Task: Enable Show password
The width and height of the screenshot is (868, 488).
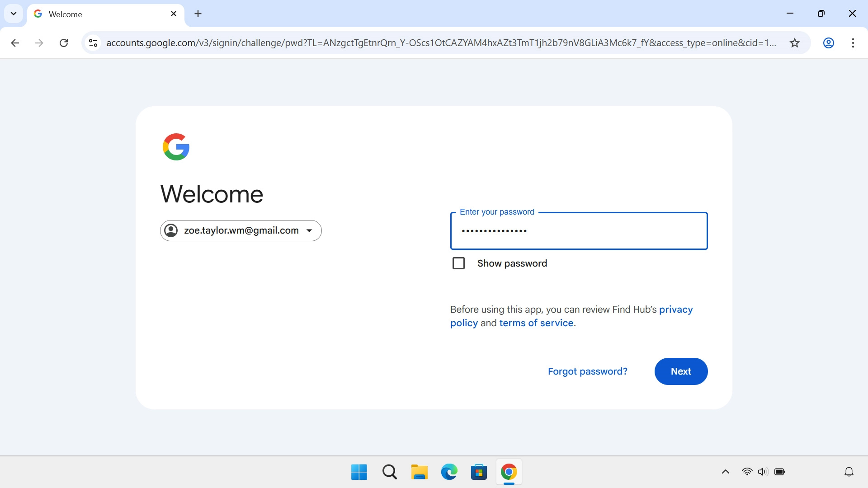Action: point(459,263)
